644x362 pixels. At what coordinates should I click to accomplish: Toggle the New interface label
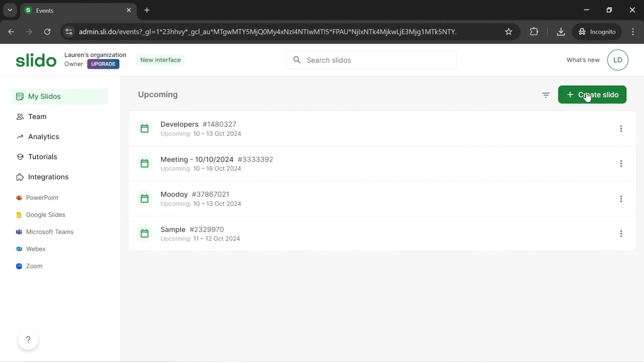[160, 60]
